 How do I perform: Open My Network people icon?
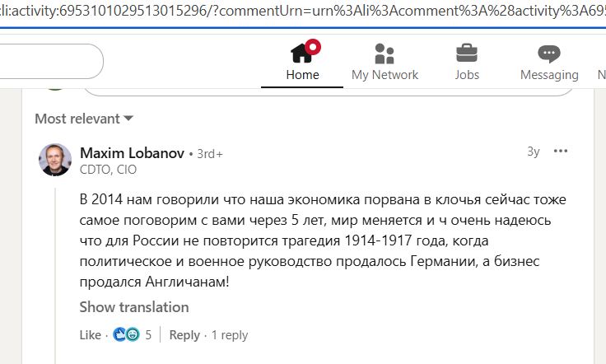pyautogui.click(x=385, y=54)
